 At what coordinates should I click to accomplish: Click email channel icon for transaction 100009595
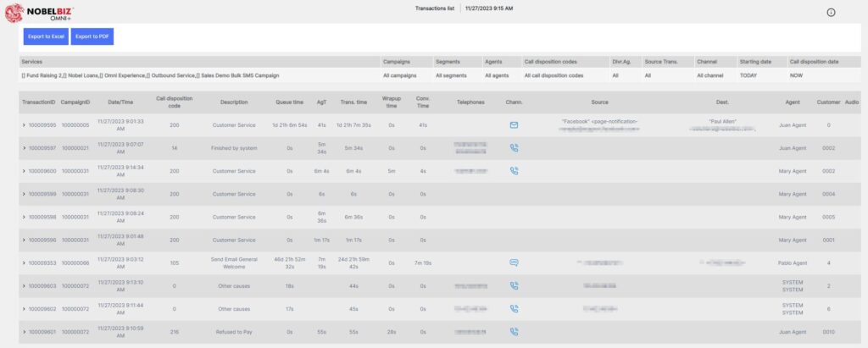click(x=514, y=125)
